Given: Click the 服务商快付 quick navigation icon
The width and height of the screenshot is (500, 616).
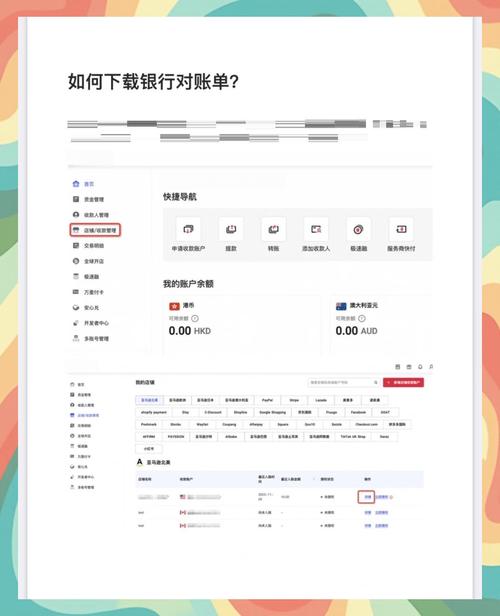Looking at the screenshot, I should point(401,229).
